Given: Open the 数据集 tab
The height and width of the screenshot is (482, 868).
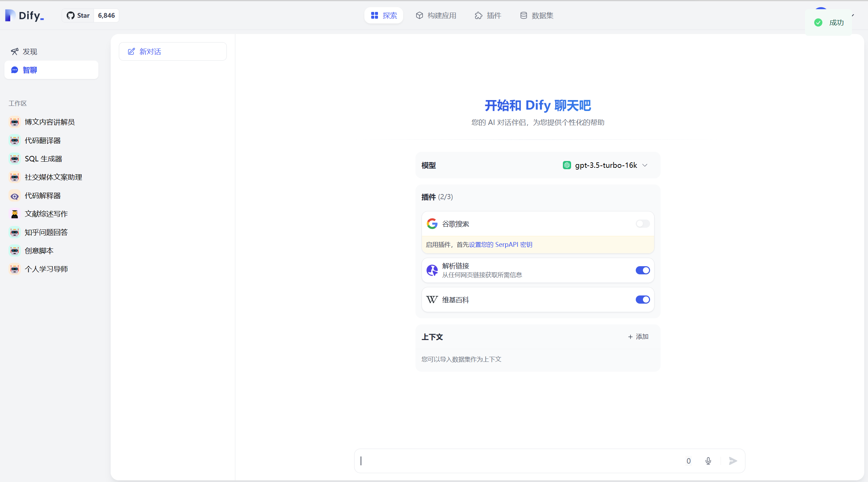Looking at the screenshot, I should tap(537, 15).
